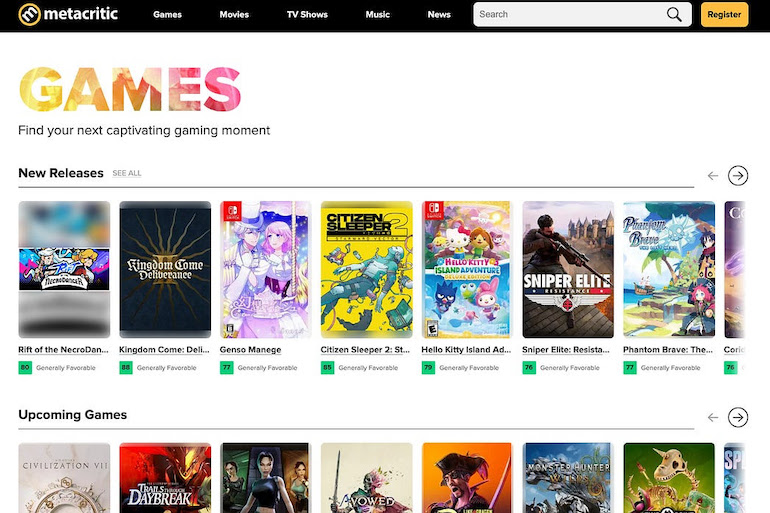Click the Metacritic logo icon
The height and width of the screenshot is (513, 770).
pos(29,14)
